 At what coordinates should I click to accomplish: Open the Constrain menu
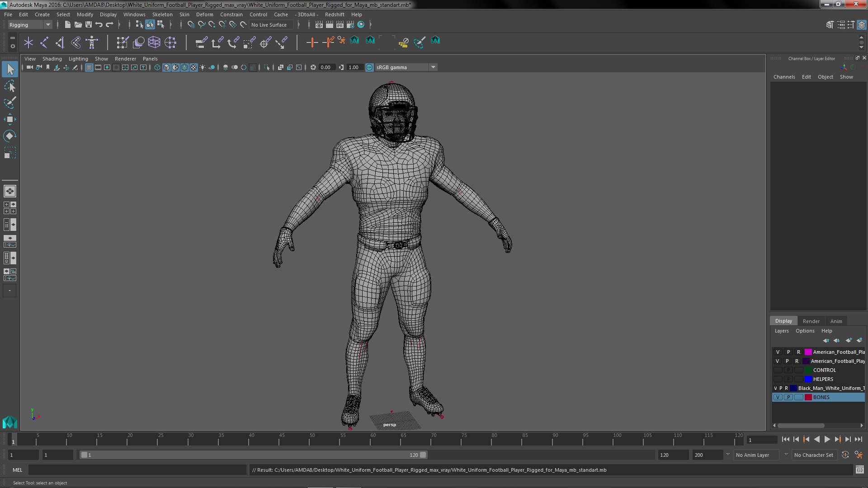coord(231,14)
